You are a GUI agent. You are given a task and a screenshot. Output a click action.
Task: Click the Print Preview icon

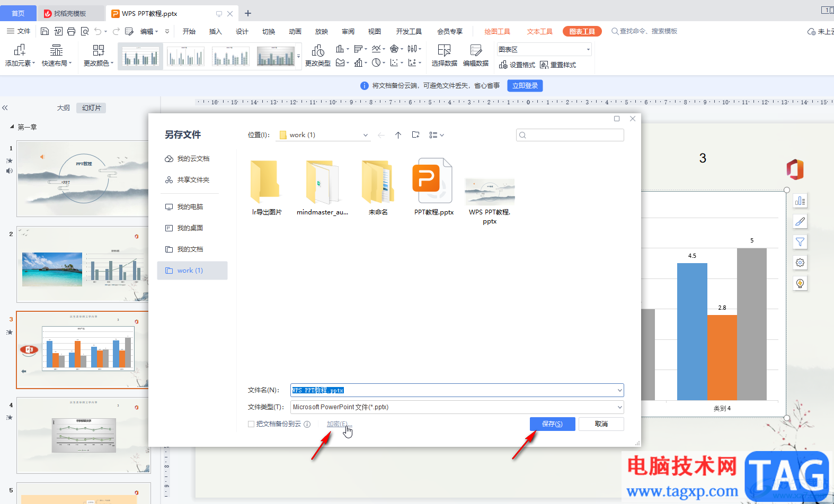pyautogui.click(x=85, y=31)
